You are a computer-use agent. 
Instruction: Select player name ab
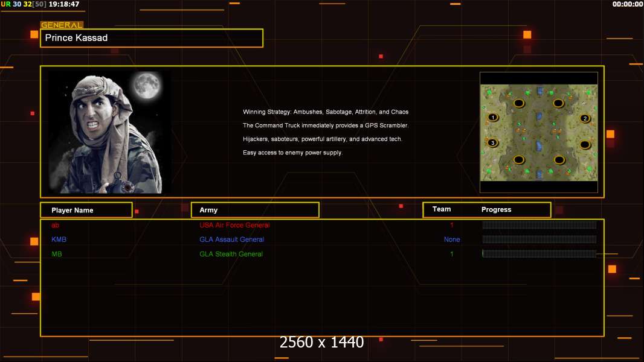coord(55,225)
